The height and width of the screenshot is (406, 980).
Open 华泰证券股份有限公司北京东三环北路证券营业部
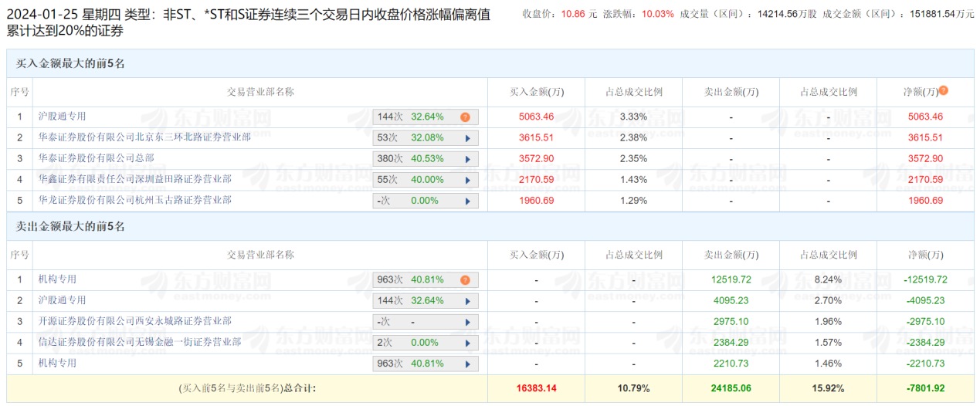(144, 137)
